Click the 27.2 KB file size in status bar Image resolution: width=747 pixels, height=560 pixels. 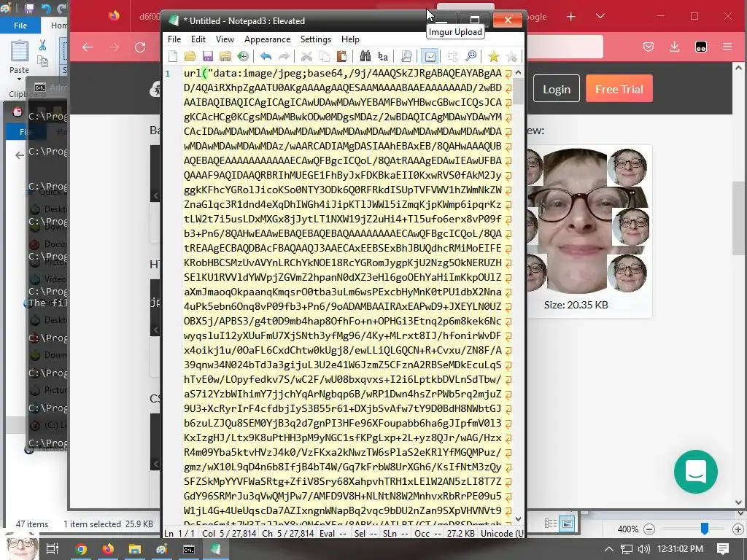coord(461,533)
